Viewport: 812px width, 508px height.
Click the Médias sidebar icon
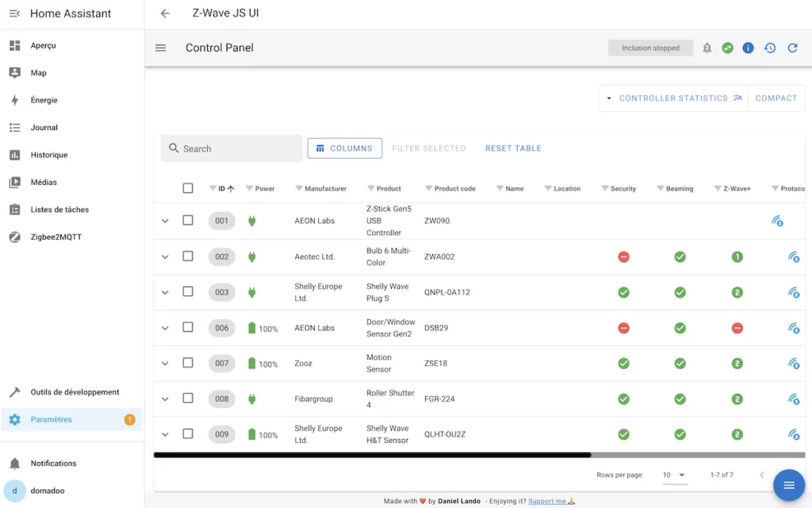14,182
